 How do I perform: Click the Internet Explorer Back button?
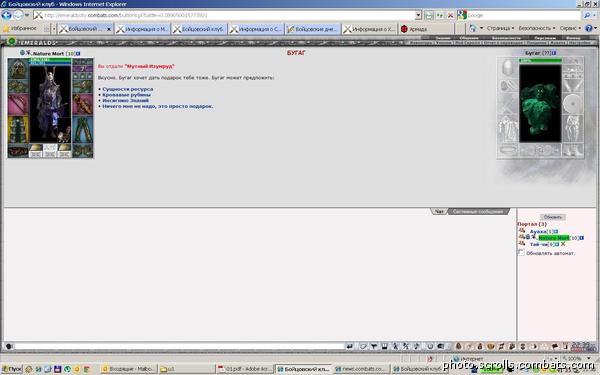pyautogui.click(x=6, y=15)
